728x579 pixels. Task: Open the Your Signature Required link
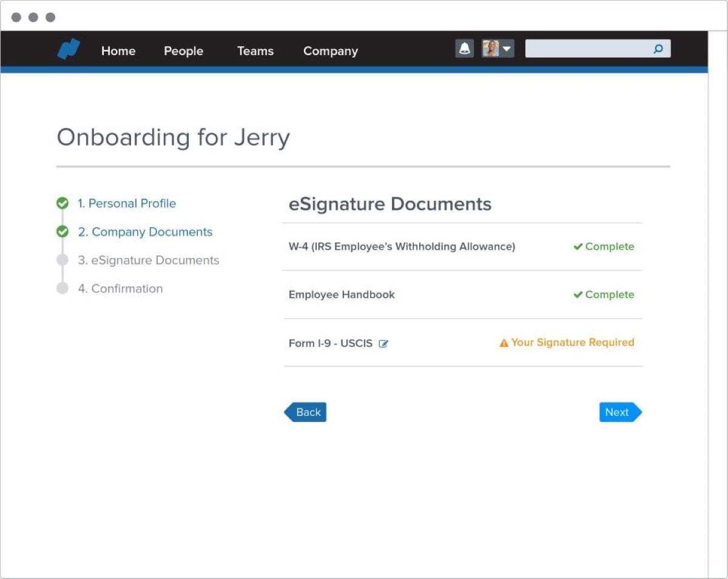click(573, 342)
